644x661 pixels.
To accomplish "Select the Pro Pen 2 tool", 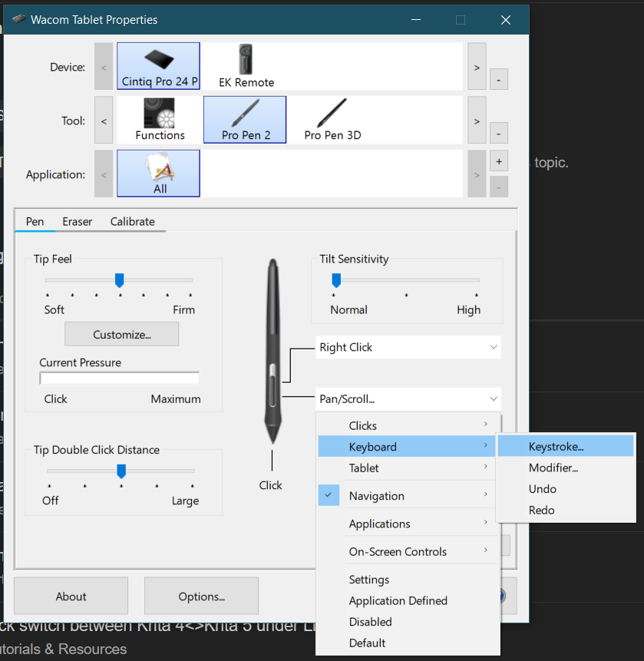I will click(245, 120).
